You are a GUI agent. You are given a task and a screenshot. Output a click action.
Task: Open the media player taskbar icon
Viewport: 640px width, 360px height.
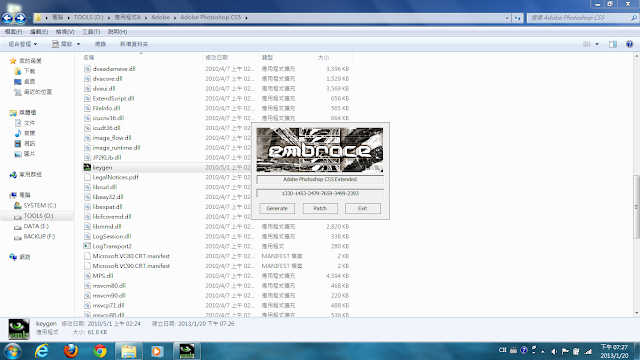(157, 351)
